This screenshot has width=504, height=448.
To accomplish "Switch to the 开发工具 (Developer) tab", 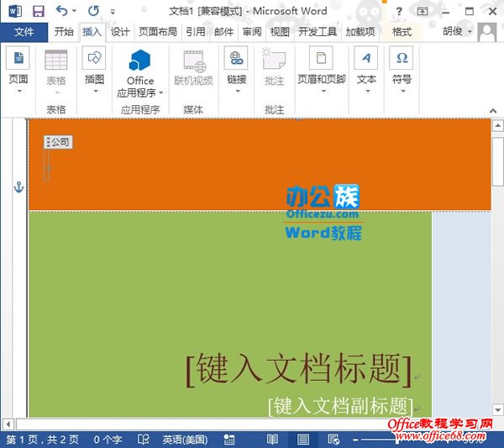I will (318, 32).
